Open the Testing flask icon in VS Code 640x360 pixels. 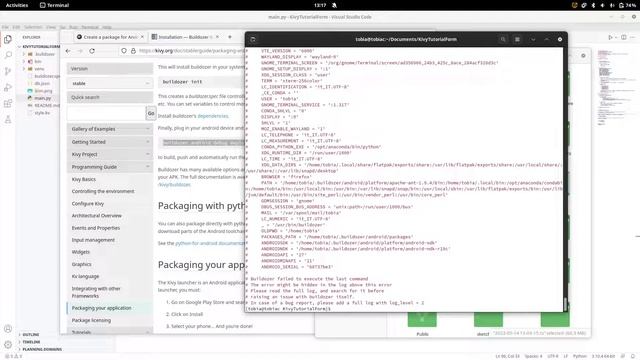(8, 120)
